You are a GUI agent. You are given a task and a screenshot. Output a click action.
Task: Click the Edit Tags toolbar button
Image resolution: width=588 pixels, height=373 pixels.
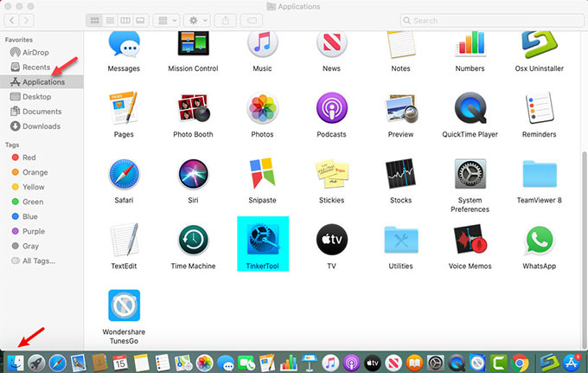pos(252,20)
